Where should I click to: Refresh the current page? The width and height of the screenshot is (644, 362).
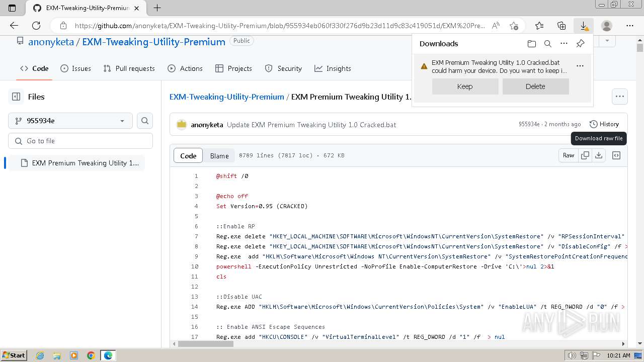pyautogui.click(x=36, y=26)
